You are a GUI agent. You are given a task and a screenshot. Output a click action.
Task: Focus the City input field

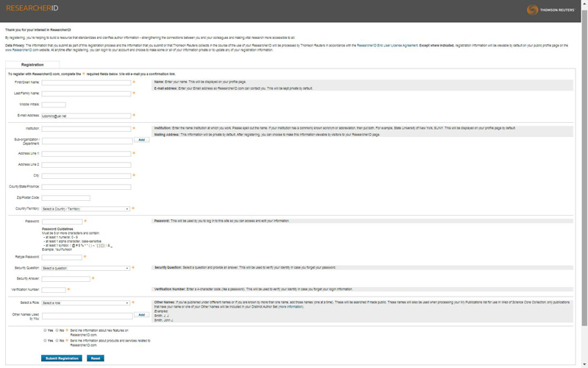(x=86, y=176)
